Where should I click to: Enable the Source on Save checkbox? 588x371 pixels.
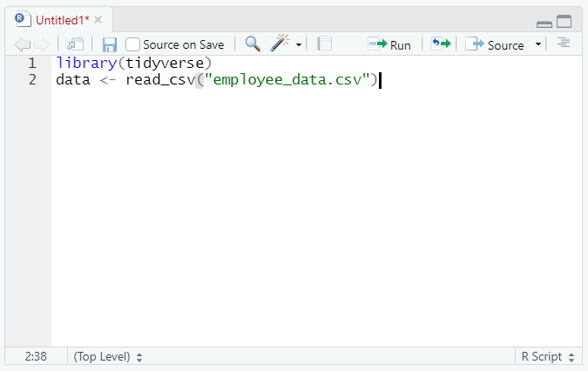pos(133,44)
